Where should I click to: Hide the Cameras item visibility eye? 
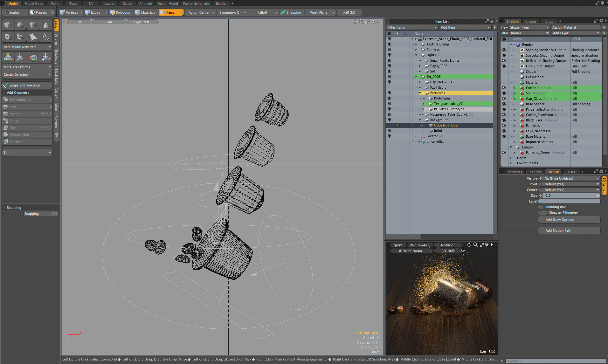(x=389, y=50)
